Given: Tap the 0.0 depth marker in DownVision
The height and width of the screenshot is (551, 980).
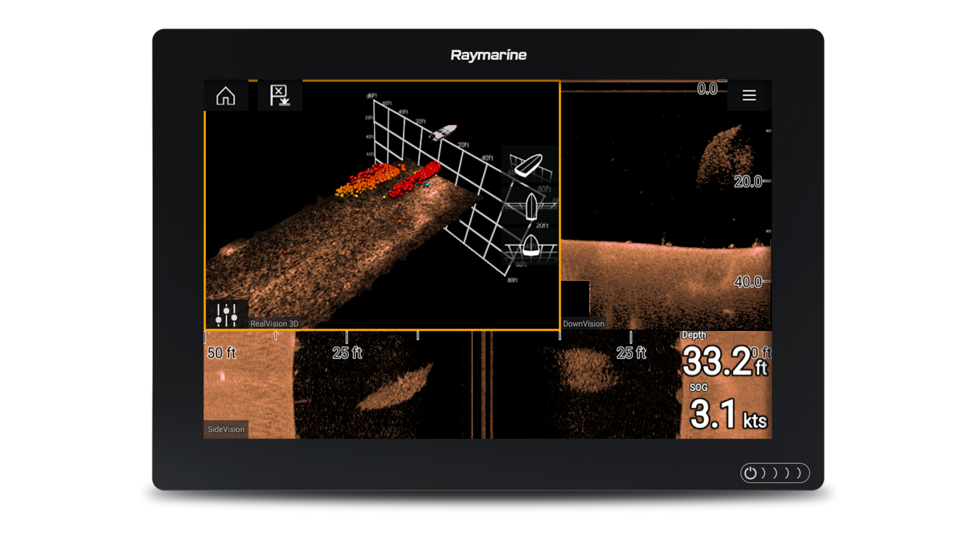Looking at the screenshot, I should coord(707,89).
